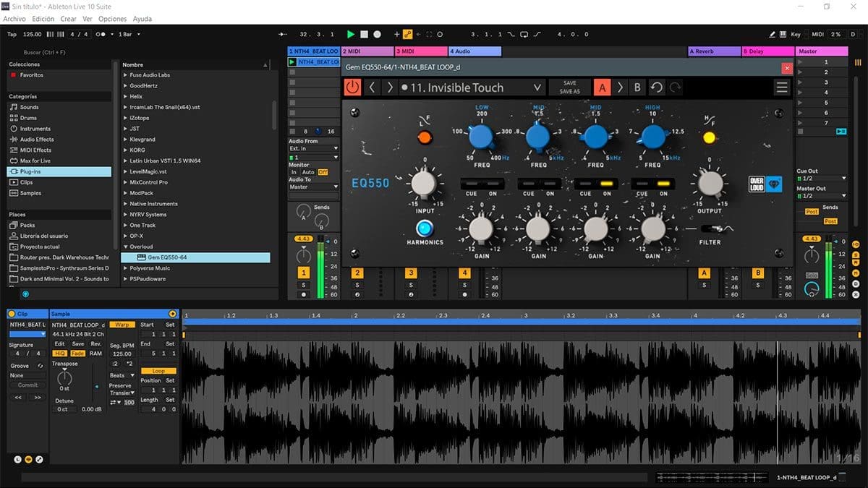The width and height of the screenshot is (868, 488).
Task: Select the Sounds category in browser
Action: click(x=59, y=107)
